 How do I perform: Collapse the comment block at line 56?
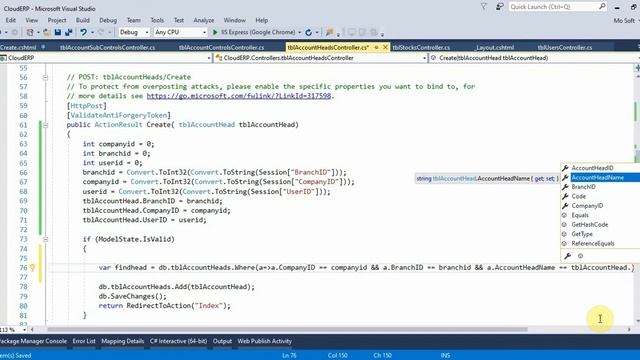pyautogui.click(x=45, y=78)
